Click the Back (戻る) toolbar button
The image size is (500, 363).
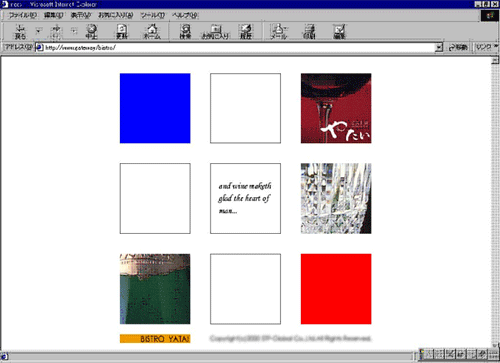(x=20, y=32)
